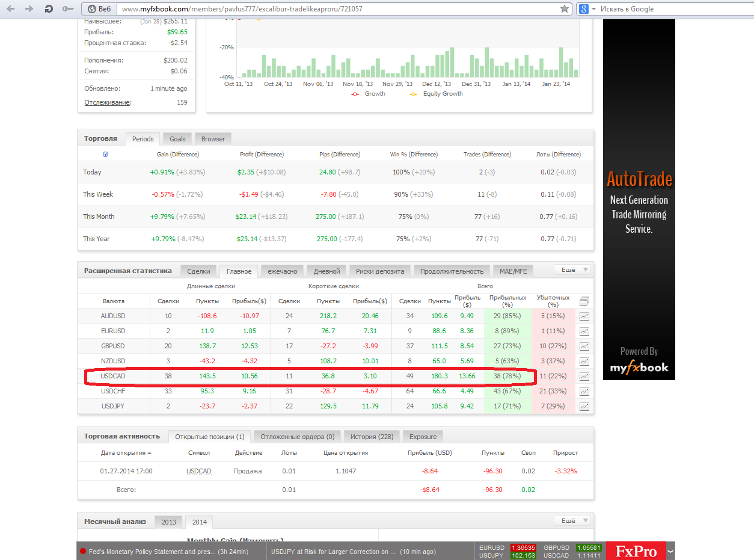Image resolution: width=754 pixels, height=560 pixels.
Task: Switch monthly analysis to 2014
Action: [200, 522]
